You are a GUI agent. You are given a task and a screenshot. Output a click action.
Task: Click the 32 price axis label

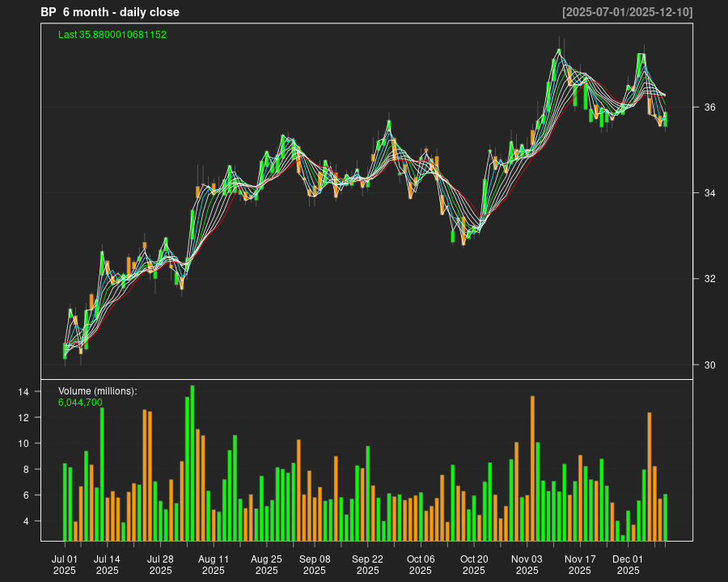click(709, 279)
